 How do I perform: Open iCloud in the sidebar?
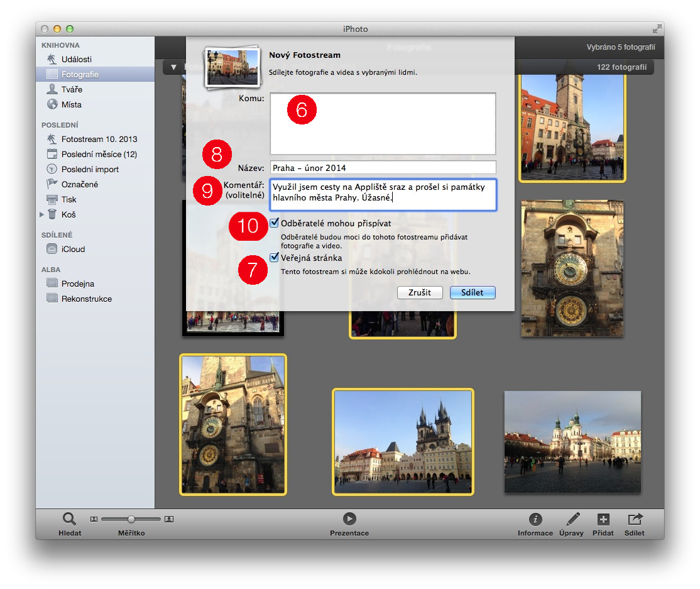tap(73, 249)
